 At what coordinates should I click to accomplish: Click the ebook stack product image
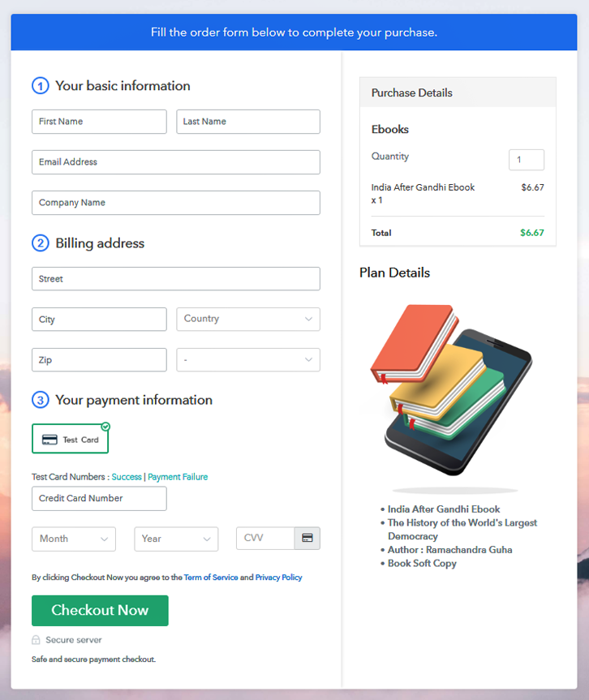(451, 389)
